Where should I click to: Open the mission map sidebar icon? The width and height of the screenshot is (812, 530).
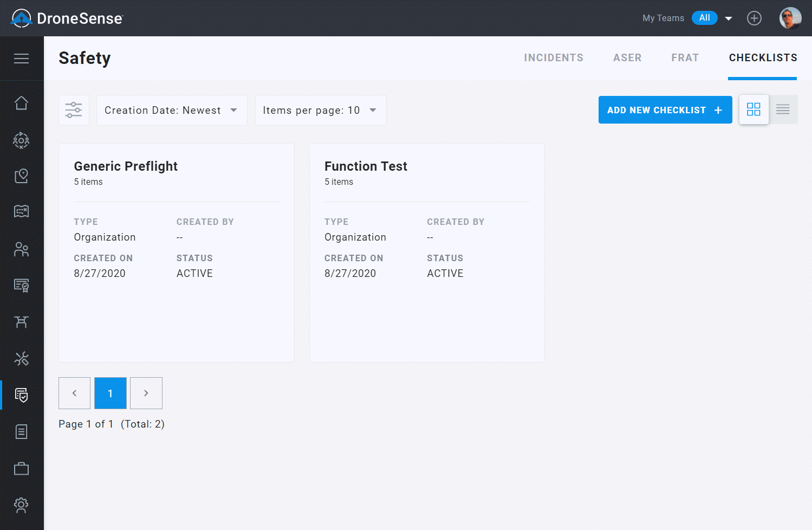pyautogui.click(x=22, y=211)
